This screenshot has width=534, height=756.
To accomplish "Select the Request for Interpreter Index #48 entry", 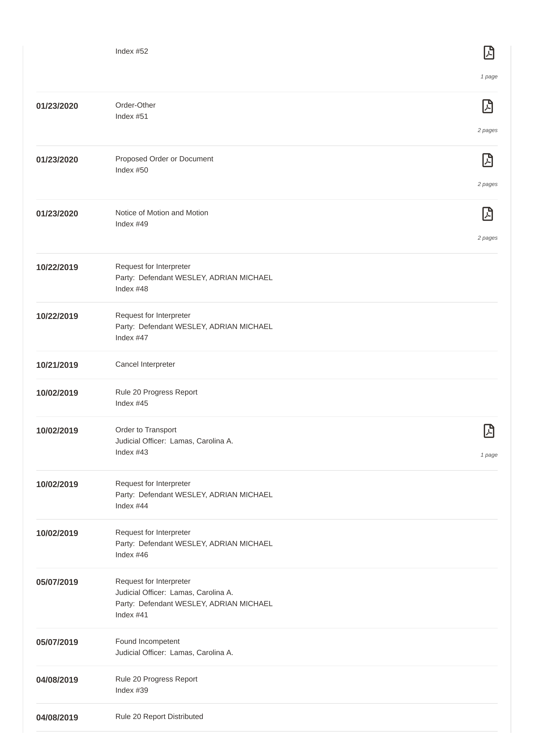I will pos(267,278).
